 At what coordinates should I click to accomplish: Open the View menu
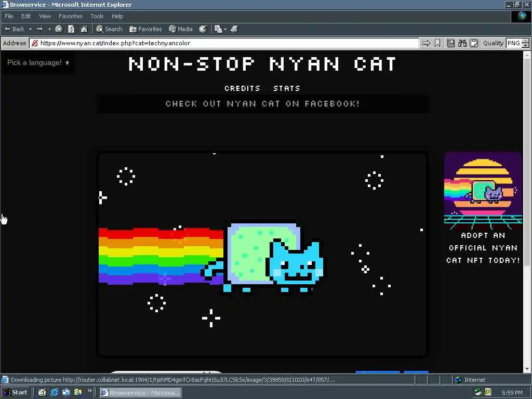(45, 16)
